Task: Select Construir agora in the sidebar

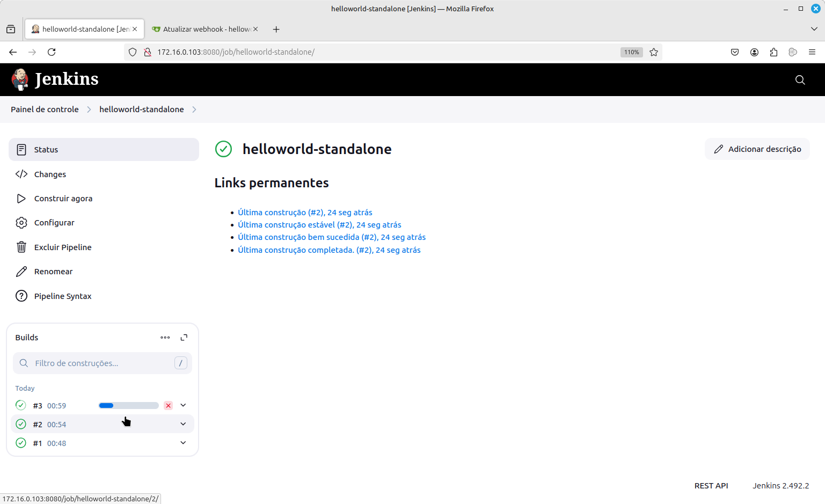Action: [x=63, y=199]
